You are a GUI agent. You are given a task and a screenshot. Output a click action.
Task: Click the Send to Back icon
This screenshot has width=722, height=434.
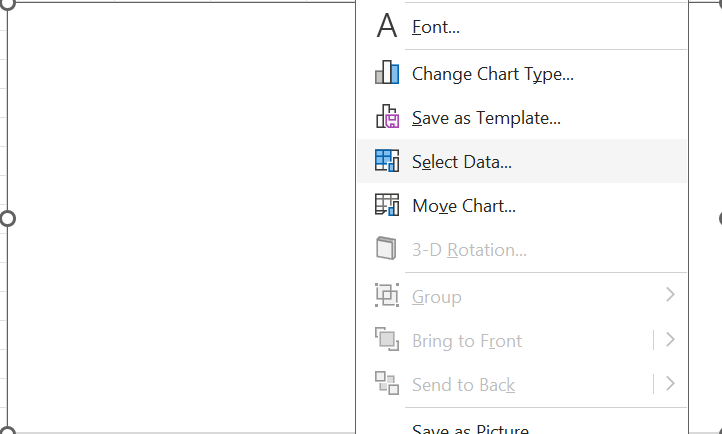tap(386, 384)
